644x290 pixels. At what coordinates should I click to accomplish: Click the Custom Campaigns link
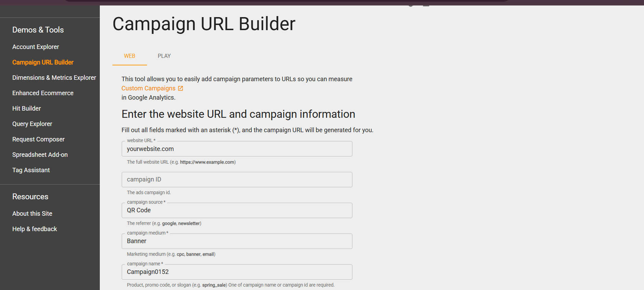148,88
